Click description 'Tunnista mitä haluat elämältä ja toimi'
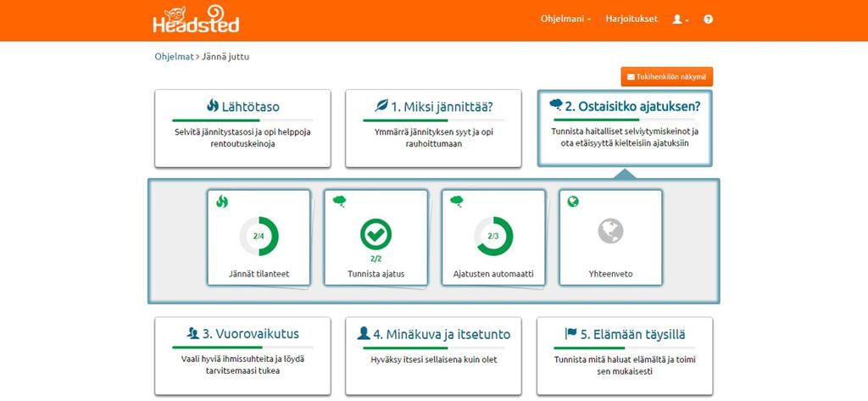 [625, 359]
